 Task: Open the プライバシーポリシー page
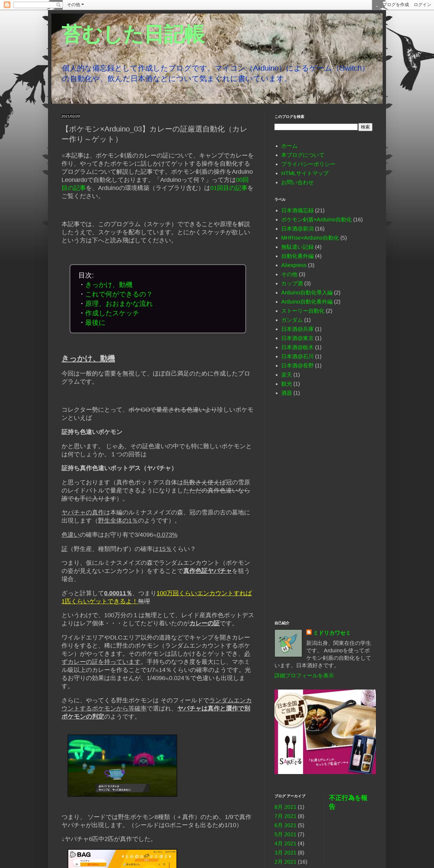[x=308, y=164]
